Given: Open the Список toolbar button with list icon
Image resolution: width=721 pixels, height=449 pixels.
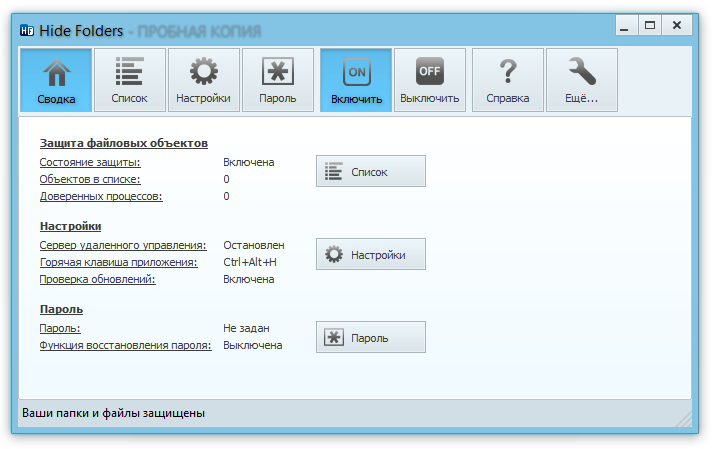Looking at the screenshot, I should [130, 80].
